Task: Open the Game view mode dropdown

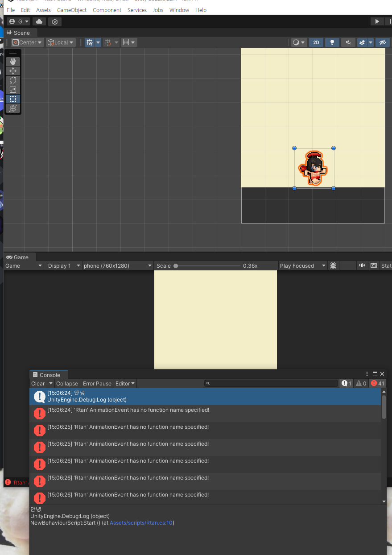Action: (24, 265)
